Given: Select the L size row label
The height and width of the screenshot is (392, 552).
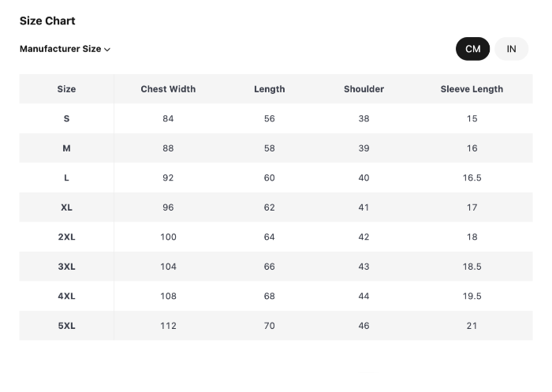Looking at the screenshot, I should pos(66,177).
